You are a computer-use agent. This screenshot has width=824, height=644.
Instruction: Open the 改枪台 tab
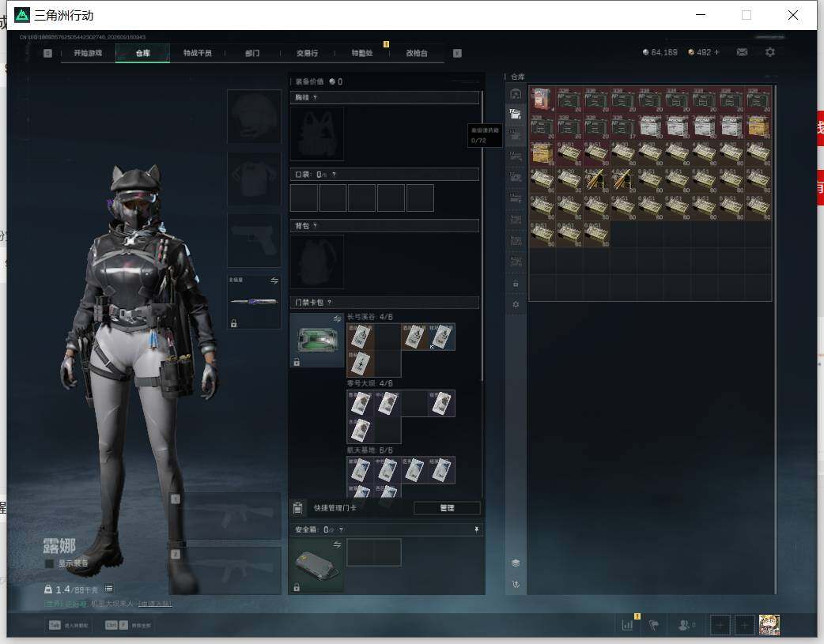coord(417,53)
